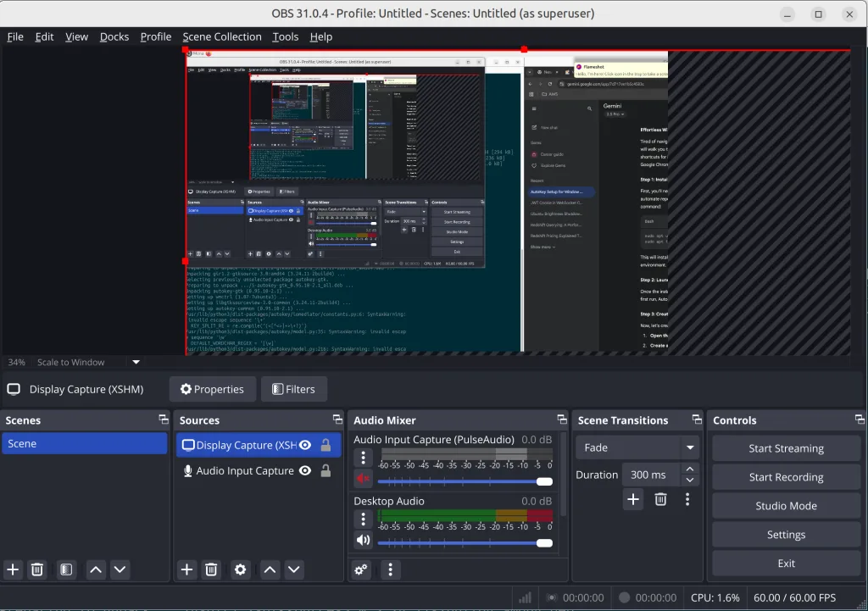Move the source up in Sources panel
The image size is (868, 611).
(270, 569)
